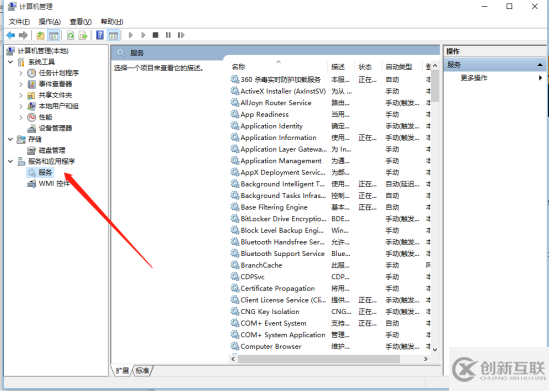Click the pause service toolbar icon
This screenshot has height=391, width=549.
click(168, 35)
